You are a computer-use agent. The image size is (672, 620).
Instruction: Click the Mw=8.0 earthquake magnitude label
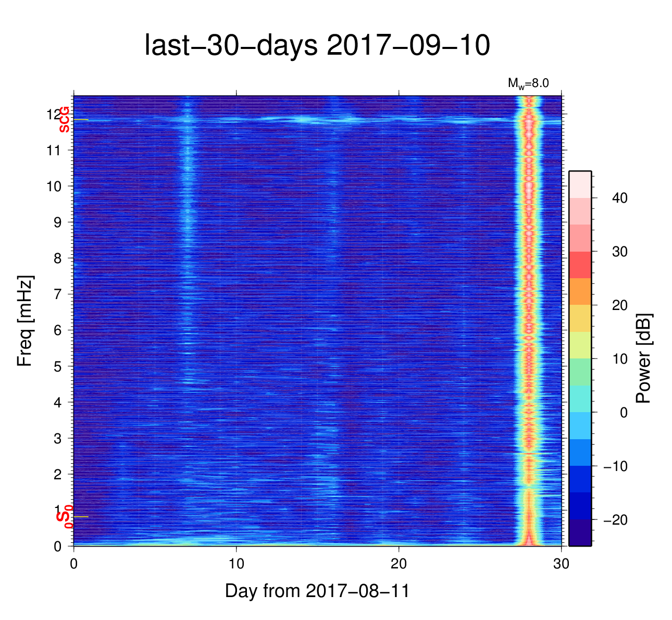[x=528, y=83]
